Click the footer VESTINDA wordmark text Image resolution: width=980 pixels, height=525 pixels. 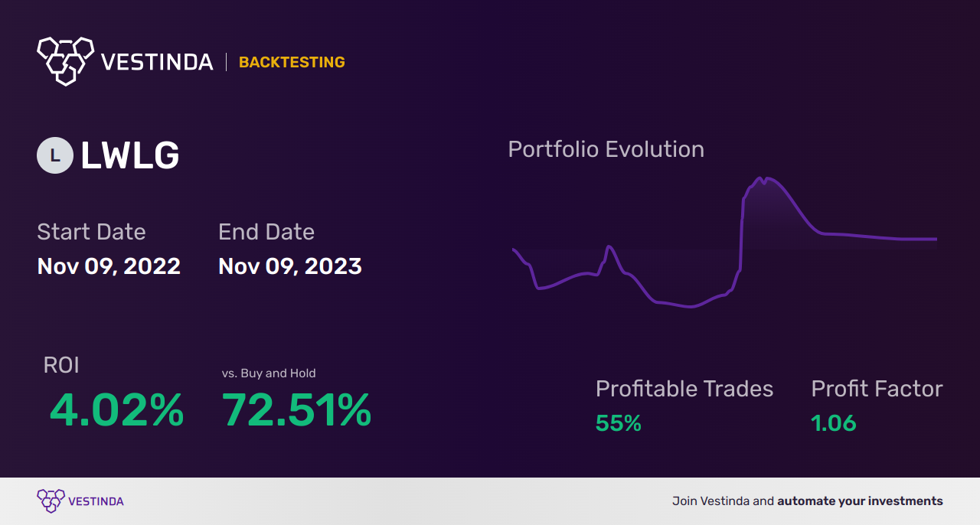96,502
